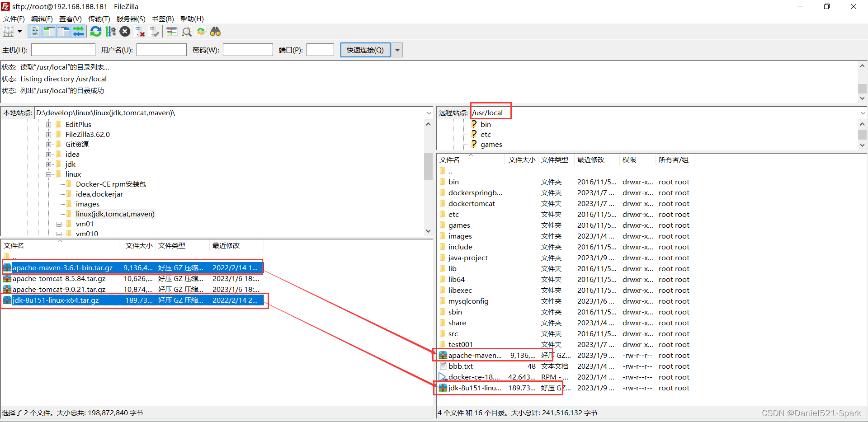The image size is (868, 422).
Task: Select apache-tomcat-9.0.21.tar.gz local file
Action: [x=59, y=290]
